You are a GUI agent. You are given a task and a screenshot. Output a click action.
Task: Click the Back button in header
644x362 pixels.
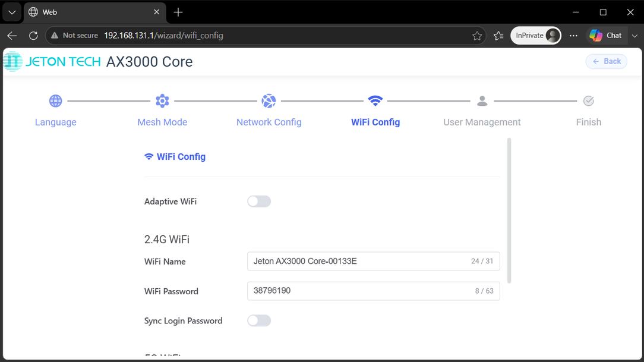(x=606, y=61)
